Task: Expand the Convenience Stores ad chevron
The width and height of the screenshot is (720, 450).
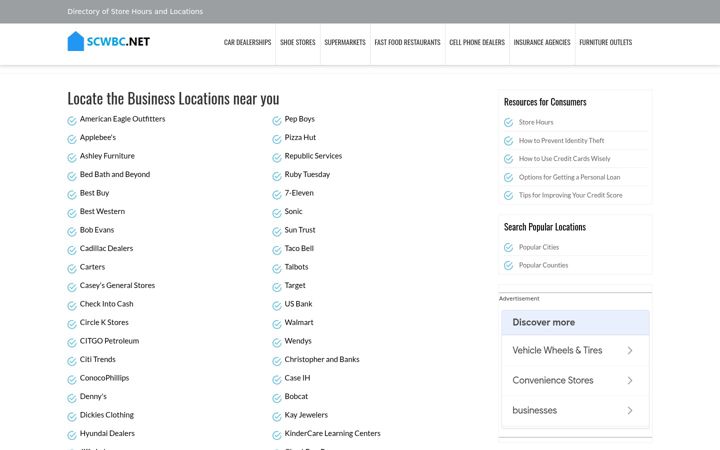Action: click(630, 380)
